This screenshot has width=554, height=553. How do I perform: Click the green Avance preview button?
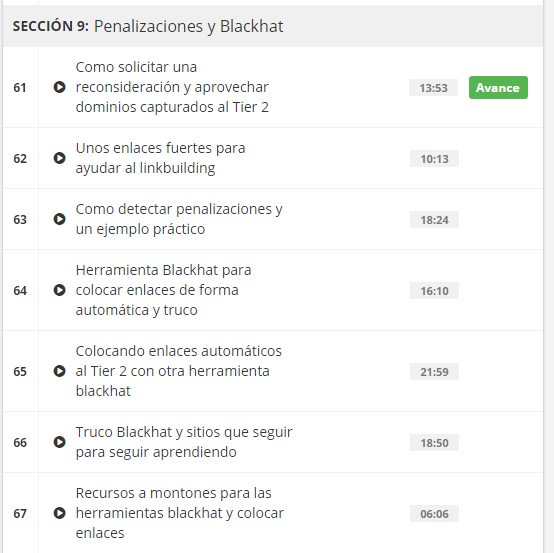pos(498,87)
